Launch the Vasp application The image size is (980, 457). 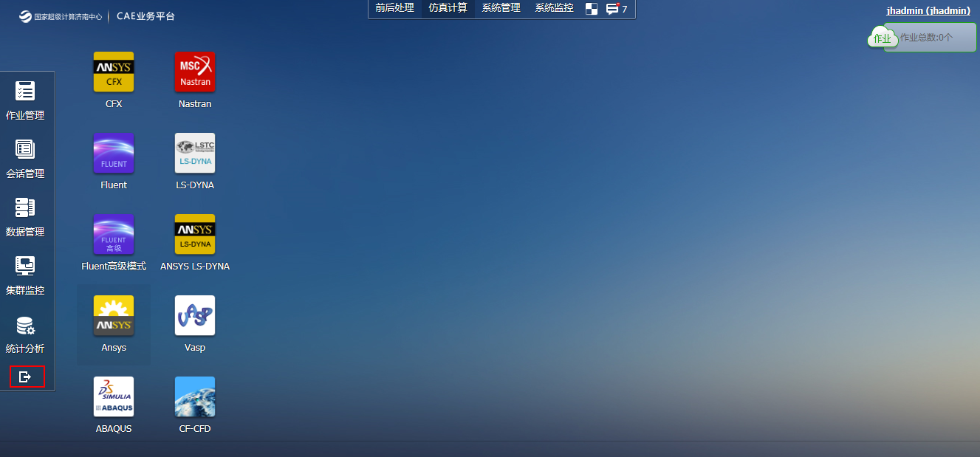pyautogui.click(x=195, y=315)
